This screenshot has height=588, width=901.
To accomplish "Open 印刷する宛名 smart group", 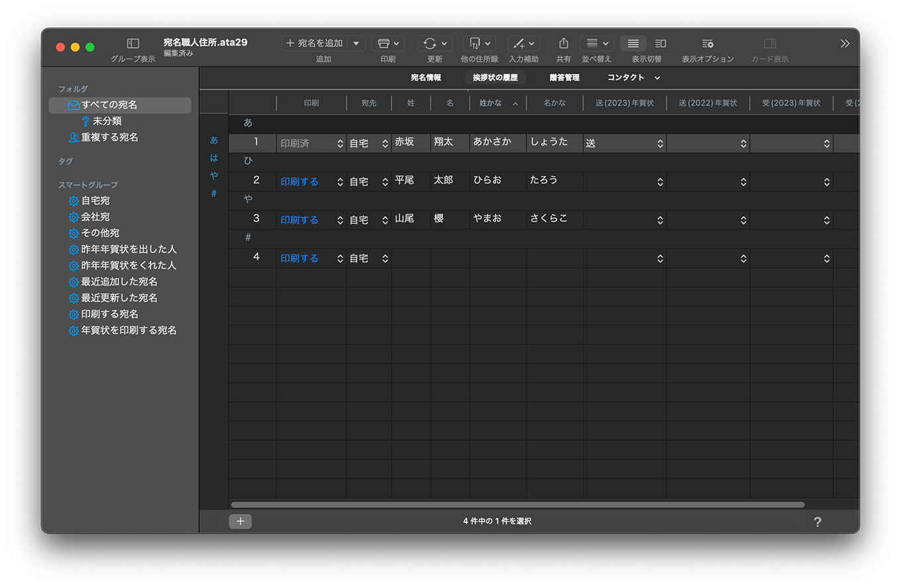I will [x=103, y=314].
